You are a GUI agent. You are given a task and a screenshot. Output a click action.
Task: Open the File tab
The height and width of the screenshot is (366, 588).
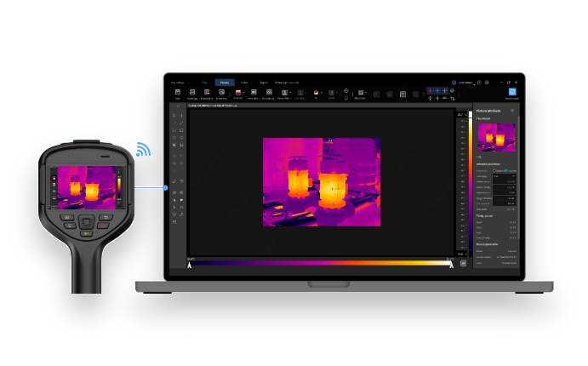(x=205, y=83)
